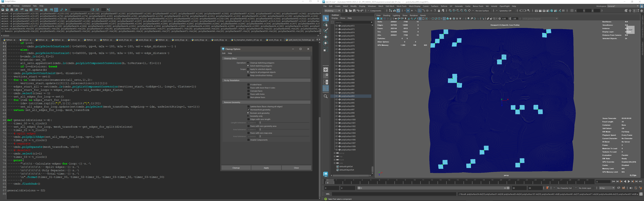Image resolution: width=644 pixels, height=201 pixels.
Task: Click the Length tolerance slider
Action: [284, 123]
